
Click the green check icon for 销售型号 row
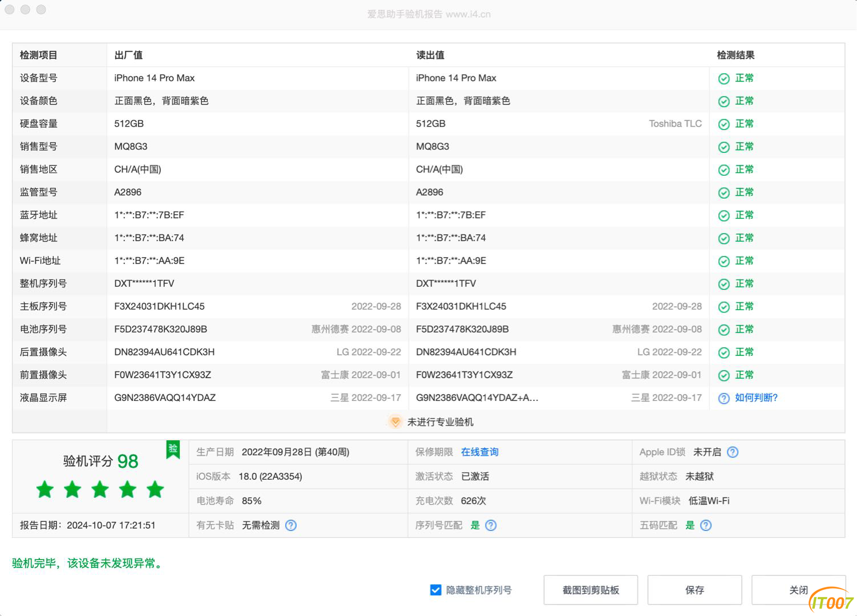tap(723, 147)
